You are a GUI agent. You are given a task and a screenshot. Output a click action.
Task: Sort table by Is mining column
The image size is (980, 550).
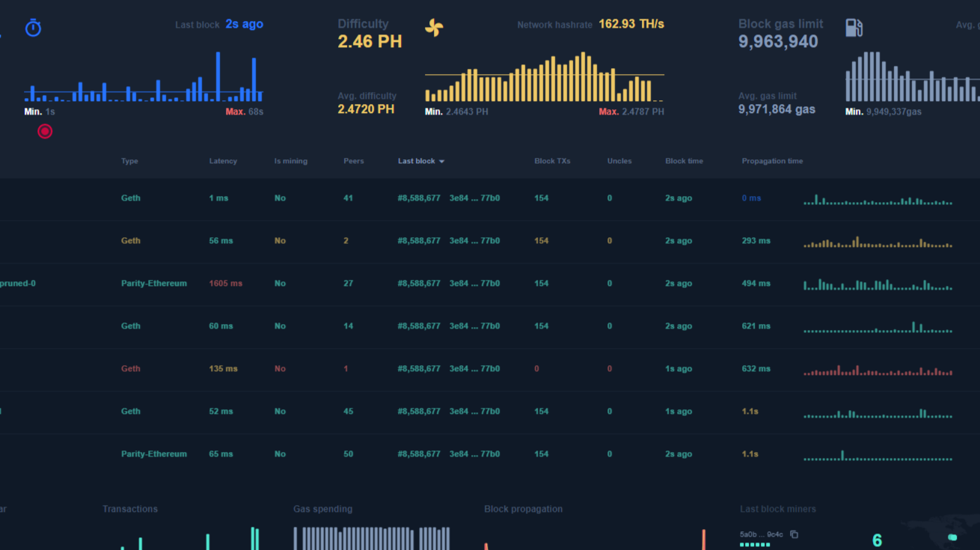(291, 161)
